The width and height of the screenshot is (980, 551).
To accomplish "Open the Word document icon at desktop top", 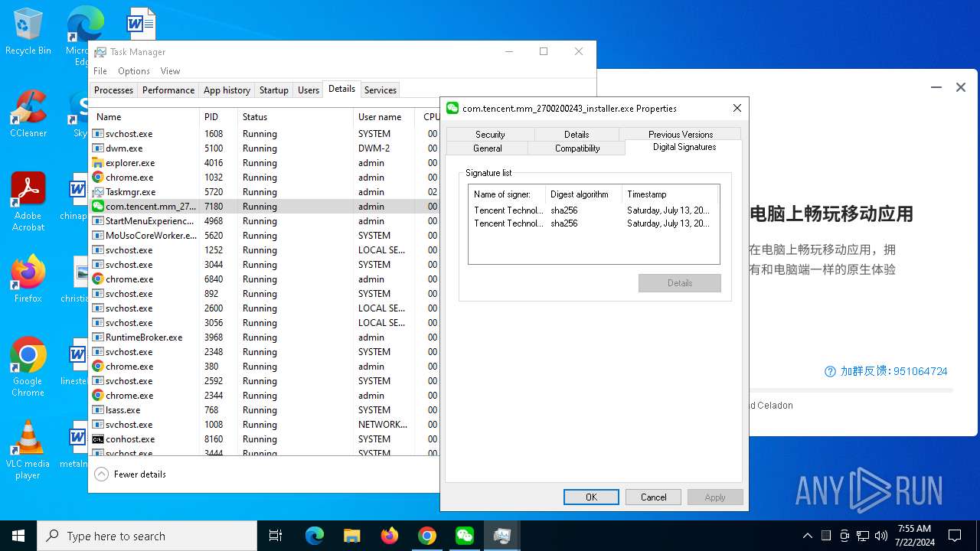I will pos(141,23).
